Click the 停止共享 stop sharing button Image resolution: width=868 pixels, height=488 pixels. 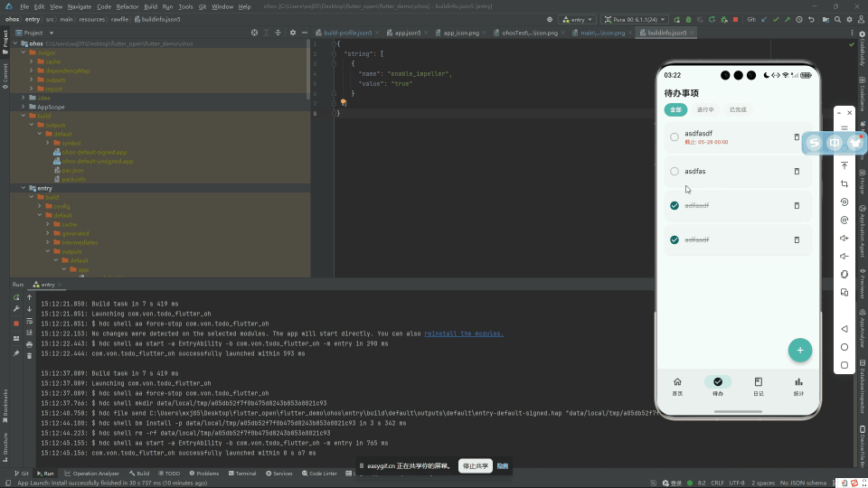click(475, 466)
